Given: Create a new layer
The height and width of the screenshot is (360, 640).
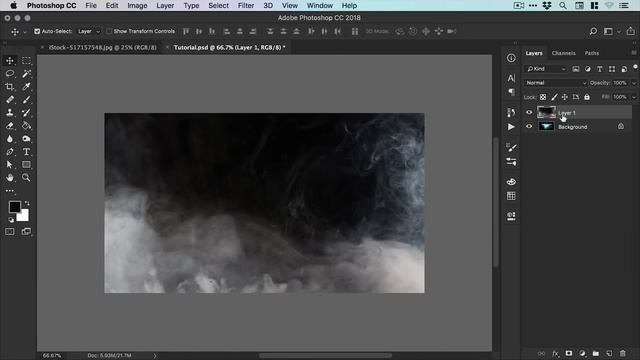Looking at the screenshot, I should click(609, 353).
